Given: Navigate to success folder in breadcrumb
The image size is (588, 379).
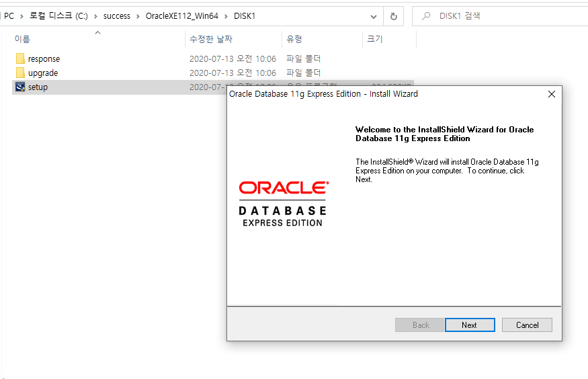Looking at the screenshot, I should click(x=117, y=16).
